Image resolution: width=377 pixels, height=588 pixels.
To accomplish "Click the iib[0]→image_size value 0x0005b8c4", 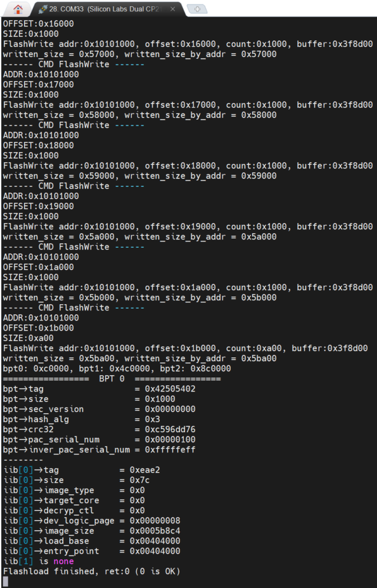I will coord(155,530).
